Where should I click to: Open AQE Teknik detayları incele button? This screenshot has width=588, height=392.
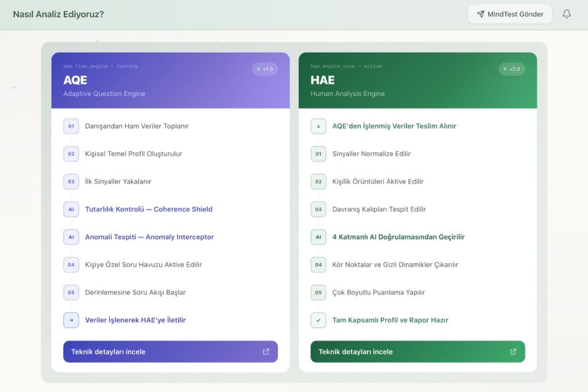(170, 352)
